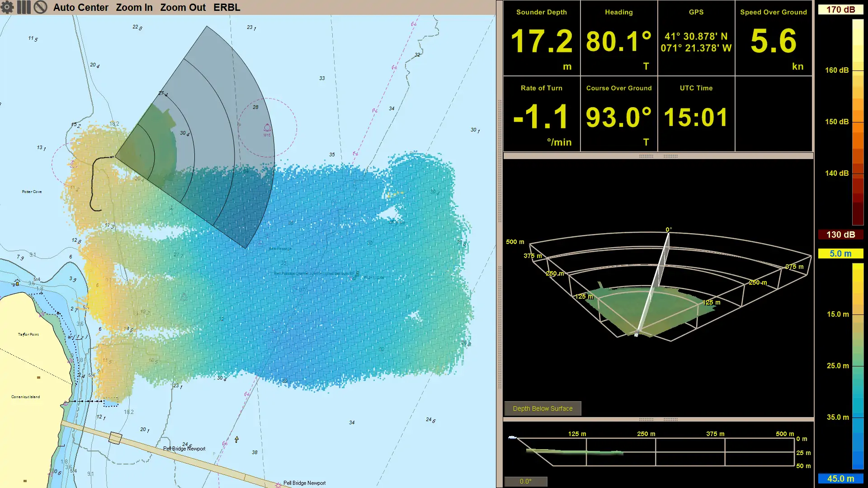Open the UTC Time panel settings
Screen dimensions: 868x488
tap(696, 88)
